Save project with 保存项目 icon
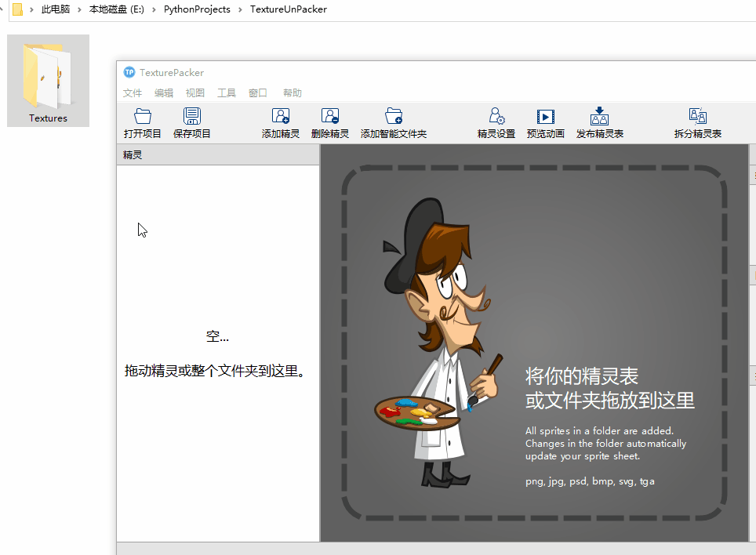The height and width of the screenshot is (555, 756). coord(192,123)
